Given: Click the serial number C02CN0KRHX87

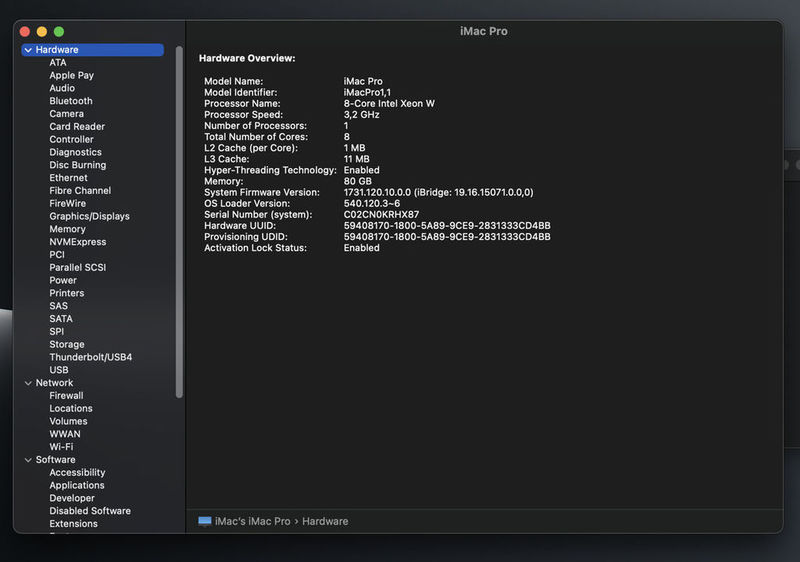Looking at the screenshot, I should coord(381,215).
